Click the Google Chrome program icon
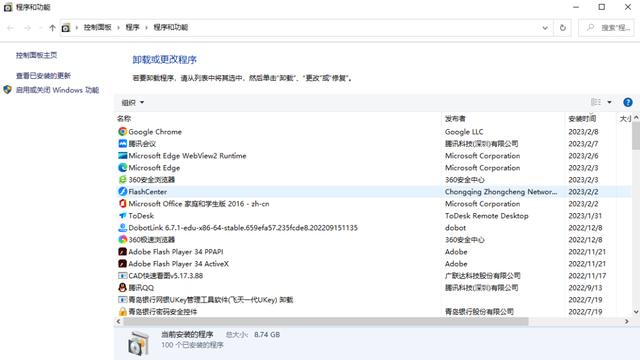 point(122,131)
